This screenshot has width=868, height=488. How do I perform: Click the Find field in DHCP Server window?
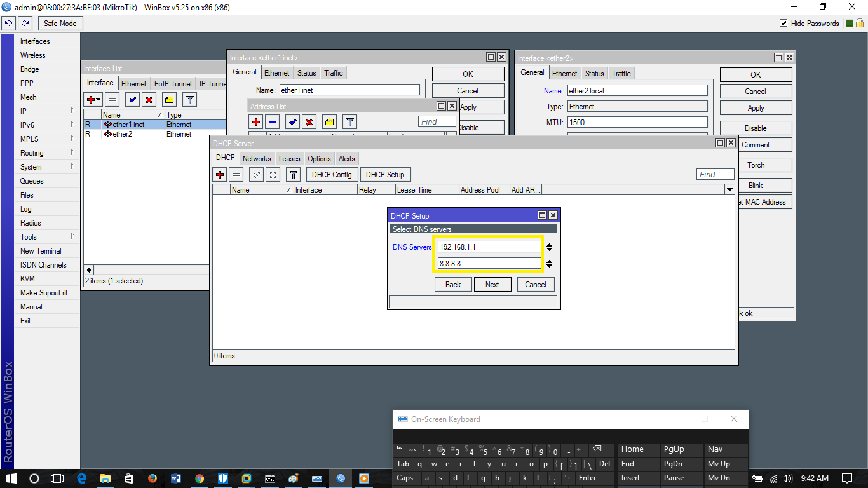[715, 174]
